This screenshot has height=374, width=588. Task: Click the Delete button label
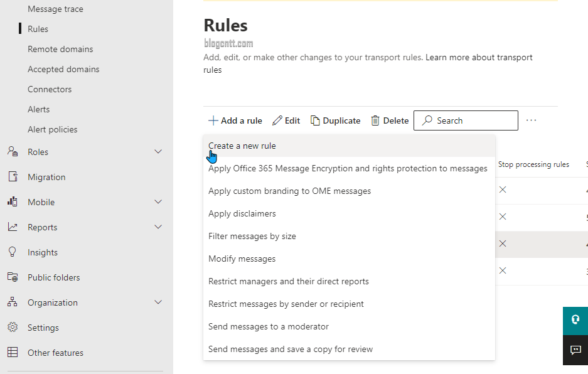click(395, 120)
